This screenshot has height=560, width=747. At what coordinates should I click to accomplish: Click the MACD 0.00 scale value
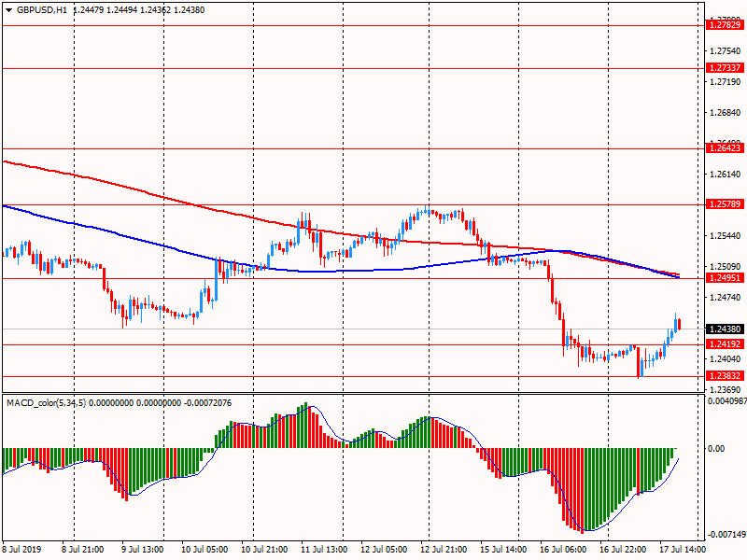point(716,449)
